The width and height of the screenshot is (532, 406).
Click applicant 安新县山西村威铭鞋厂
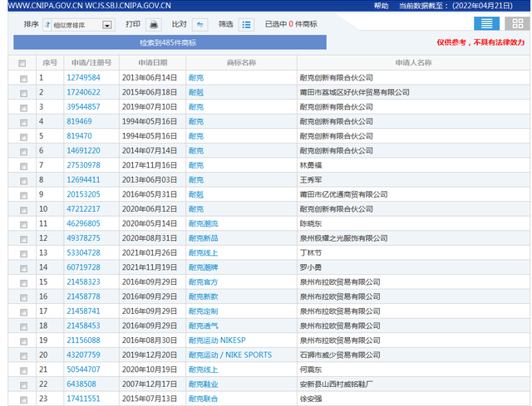336,384
